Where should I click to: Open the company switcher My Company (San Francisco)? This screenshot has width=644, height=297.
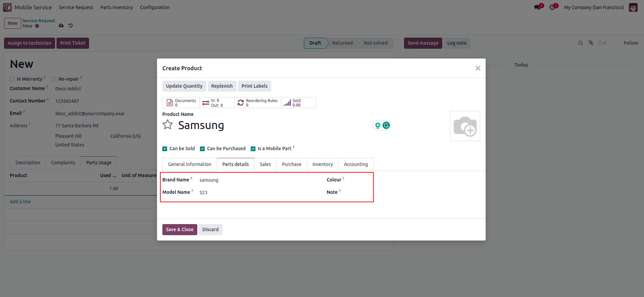click(x=594, y=7)
